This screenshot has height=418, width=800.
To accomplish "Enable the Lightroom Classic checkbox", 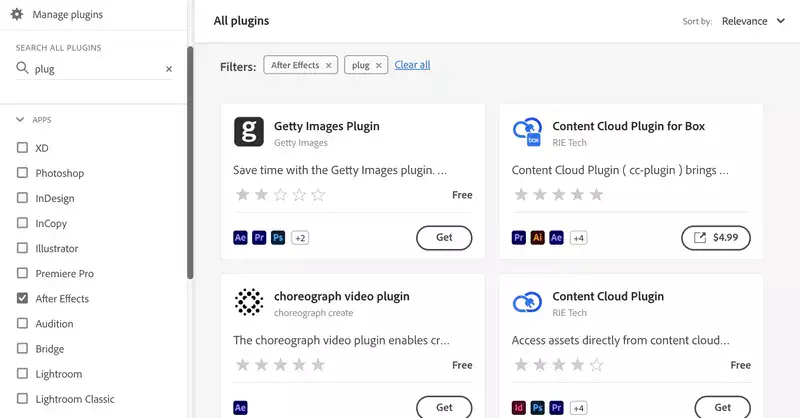I will tap(22, 399).
